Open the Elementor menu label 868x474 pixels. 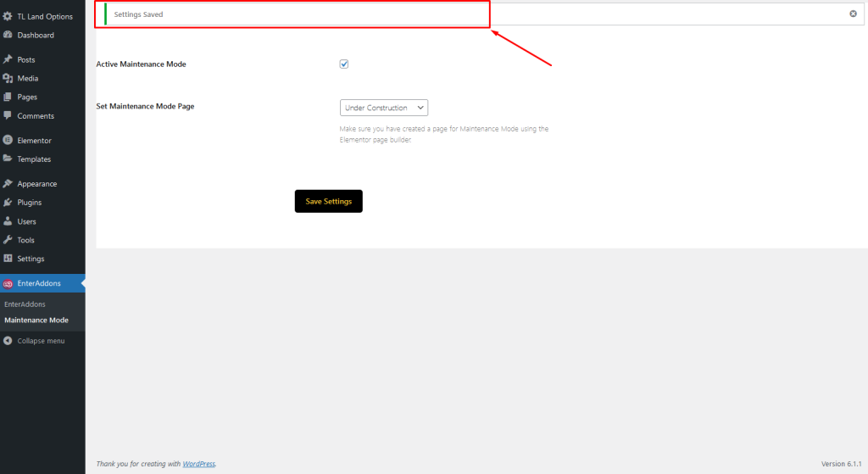(x=34, y=140)
